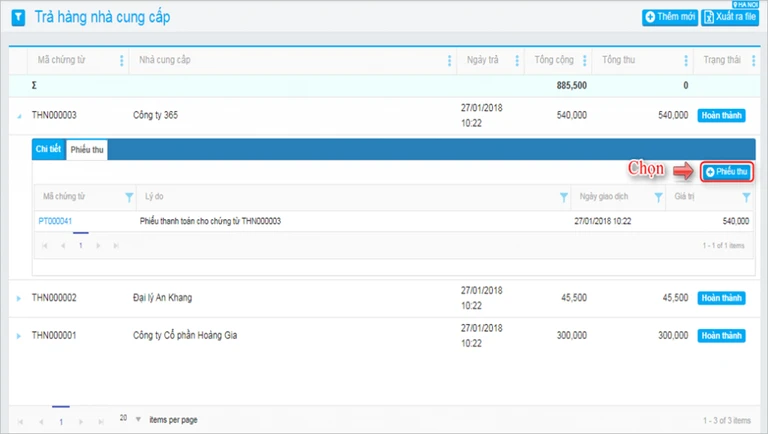Click document code THN000002
Viewport: 768px width, 434px height.
pyautogui.click(x=54, y=298)
